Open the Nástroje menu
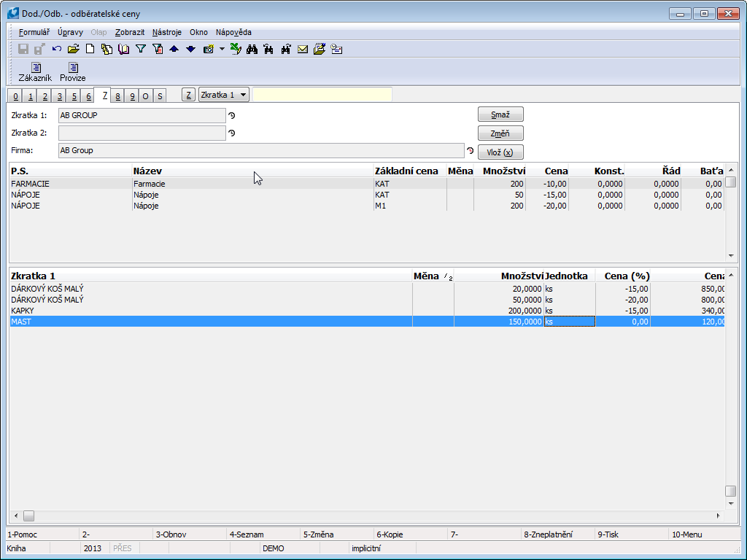 [x=167, y=32]
